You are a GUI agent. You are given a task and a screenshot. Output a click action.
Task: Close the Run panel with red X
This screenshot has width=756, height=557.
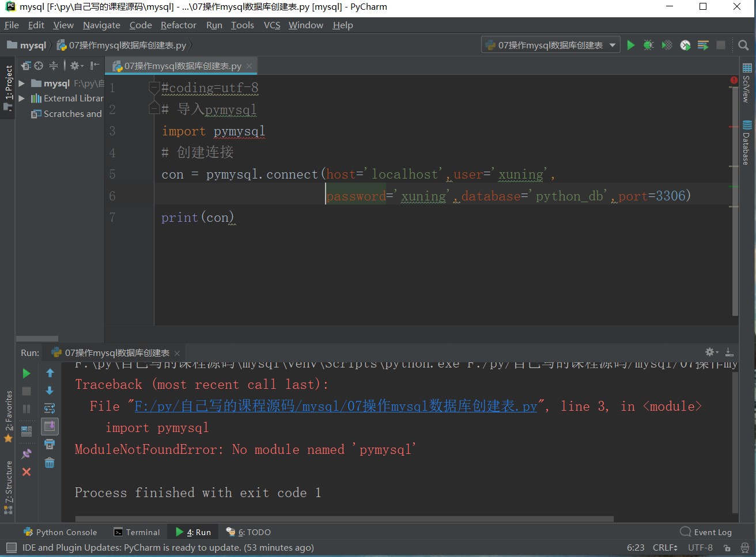tap(27, 472)
